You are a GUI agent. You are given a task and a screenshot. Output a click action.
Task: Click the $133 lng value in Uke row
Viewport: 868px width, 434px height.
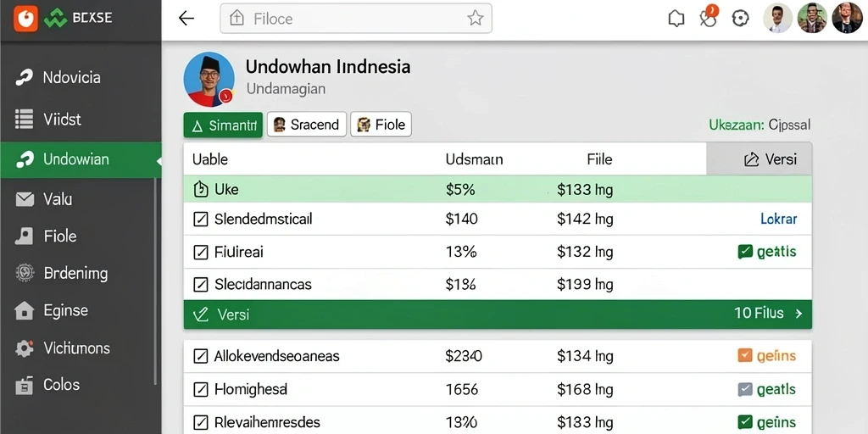click(x=585, y=190)
